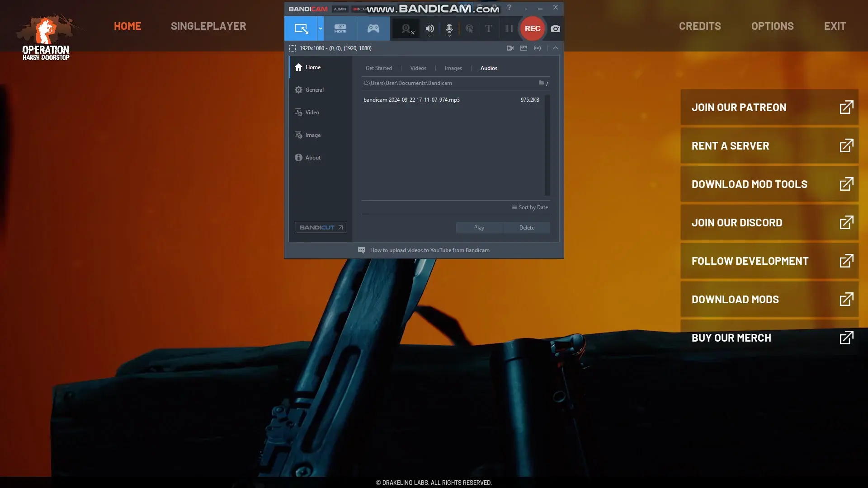Click the live broadcast icon in status bar
The image size is (868, 488).
point(537,48)
